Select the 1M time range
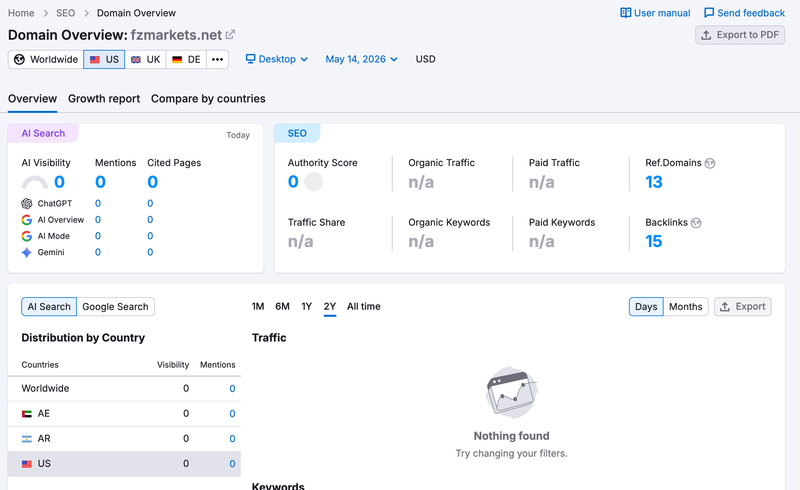 [x=258, y=306]
